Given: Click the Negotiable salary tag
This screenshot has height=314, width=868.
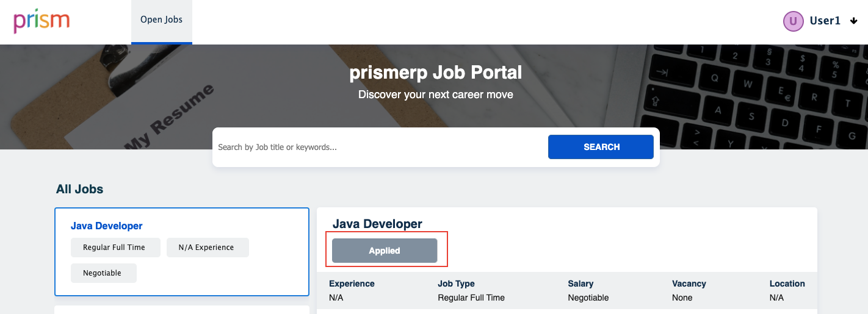Looking at the screenshot, I should (x=102, y=273).
